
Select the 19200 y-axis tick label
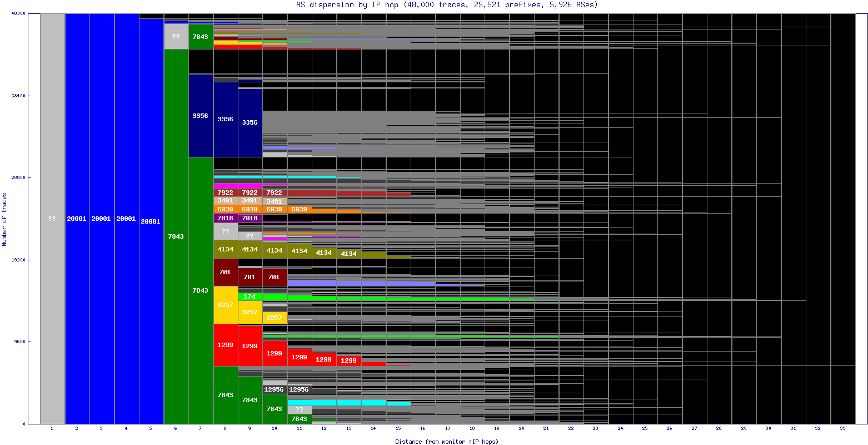click(18, 260)
